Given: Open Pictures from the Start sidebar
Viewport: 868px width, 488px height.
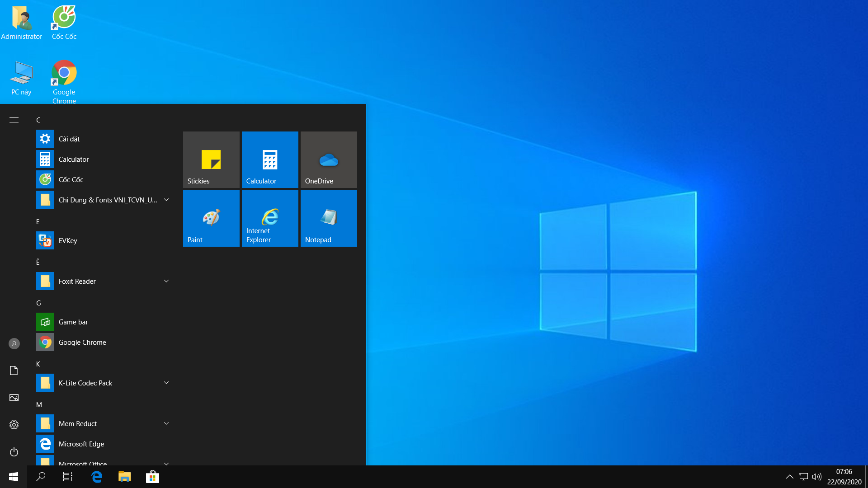Looking at the screenshot, I should (14, 398).
